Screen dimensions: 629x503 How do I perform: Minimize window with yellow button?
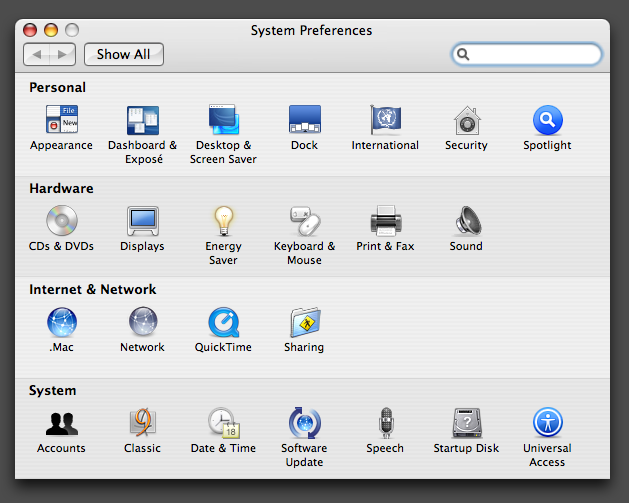(x=51, y=30)
